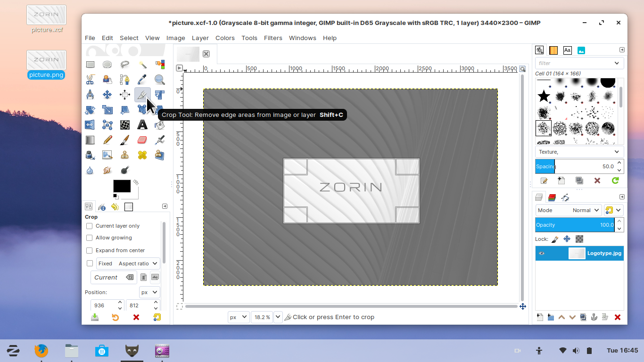This screenshot has height=362, width=644.
Task: Open the Position unit px dropdown
Action: tap(149, 292)
